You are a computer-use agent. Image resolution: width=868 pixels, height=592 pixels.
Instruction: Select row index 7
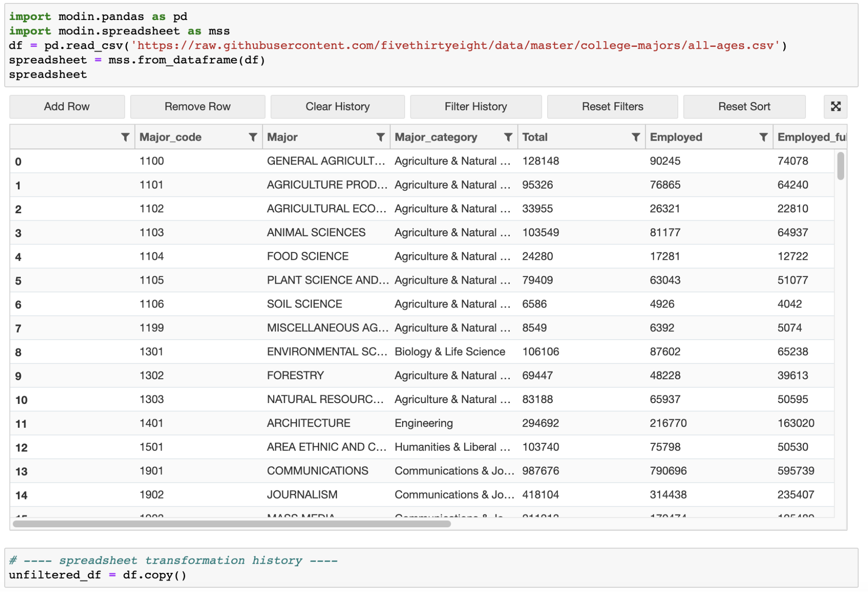[72, 328]
